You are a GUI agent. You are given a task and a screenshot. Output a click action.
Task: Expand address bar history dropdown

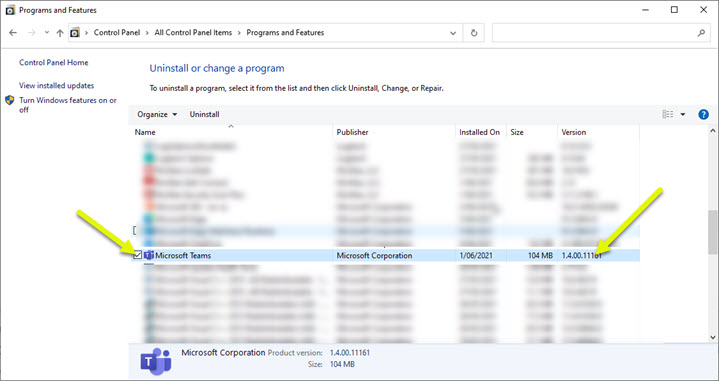[453, 33]
